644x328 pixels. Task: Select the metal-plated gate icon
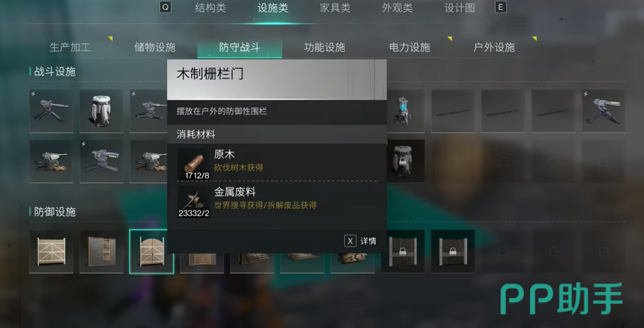click(101, 251)
